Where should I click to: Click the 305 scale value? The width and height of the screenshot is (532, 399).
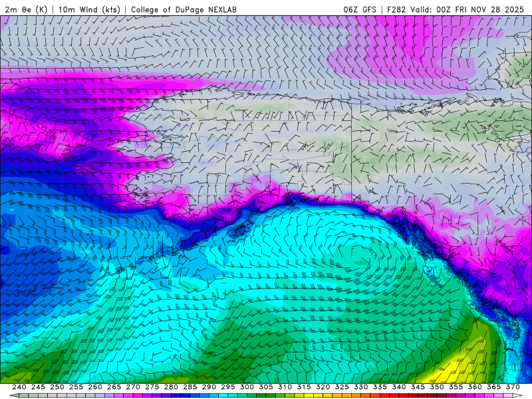click(266, 387)
